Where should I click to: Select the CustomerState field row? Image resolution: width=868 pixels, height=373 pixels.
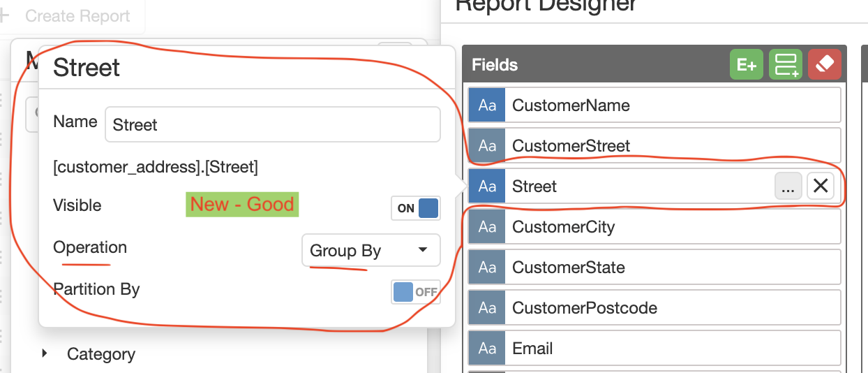pyautogui.click(x=654, y=268)
